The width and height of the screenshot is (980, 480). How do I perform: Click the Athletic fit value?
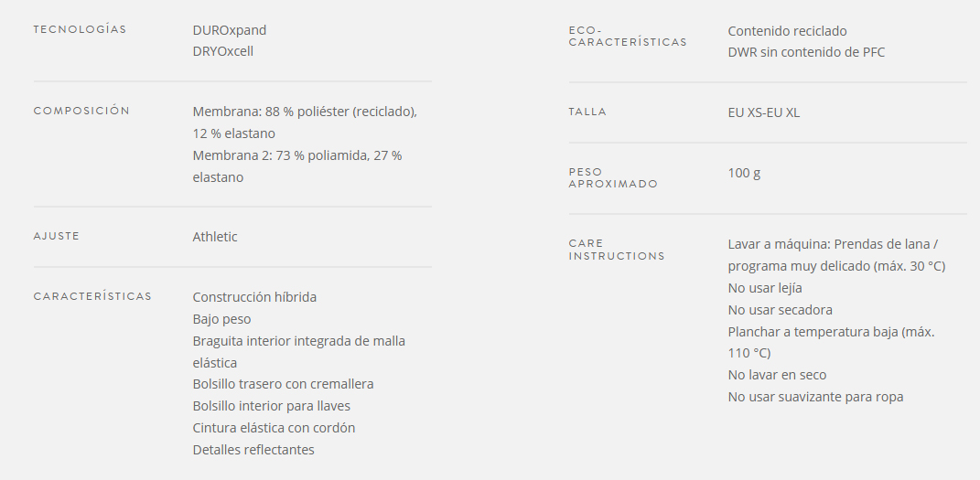pos(215,237)
